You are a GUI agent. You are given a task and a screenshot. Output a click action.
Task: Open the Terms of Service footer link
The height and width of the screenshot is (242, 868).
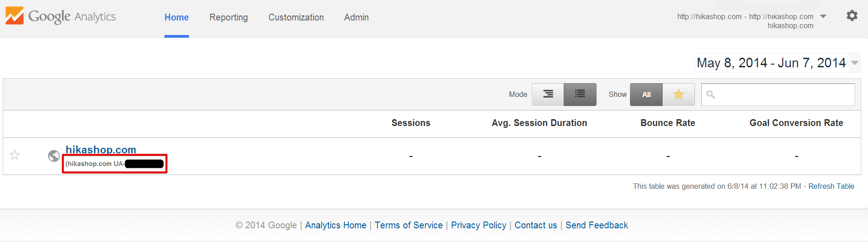click(409, 225)
